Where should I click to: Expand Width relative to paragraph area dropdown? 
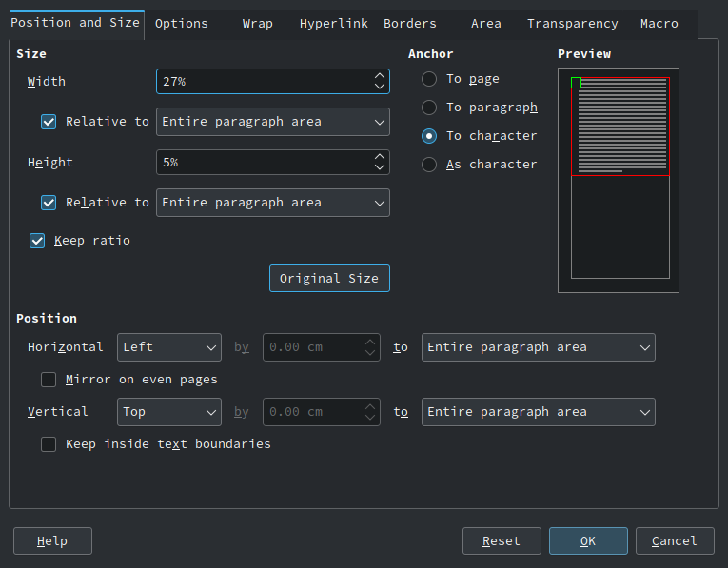coord(273,122)
